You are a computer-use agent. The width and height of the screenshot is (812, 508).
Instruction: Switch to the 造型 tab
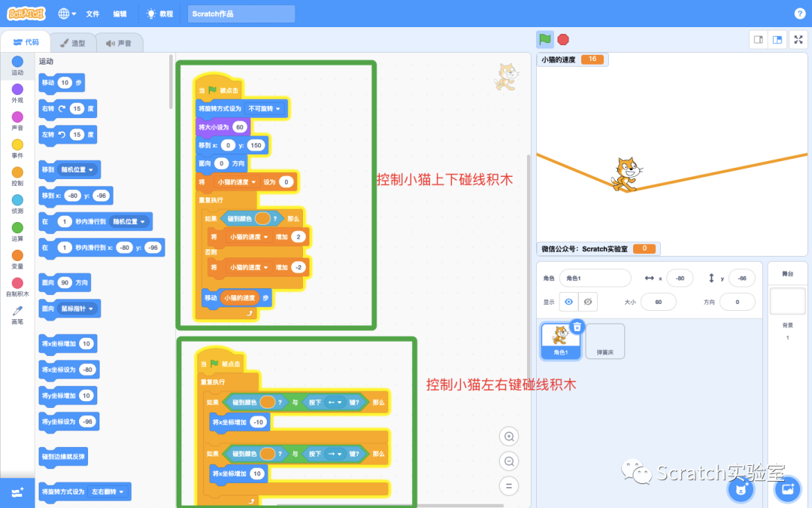71,43
